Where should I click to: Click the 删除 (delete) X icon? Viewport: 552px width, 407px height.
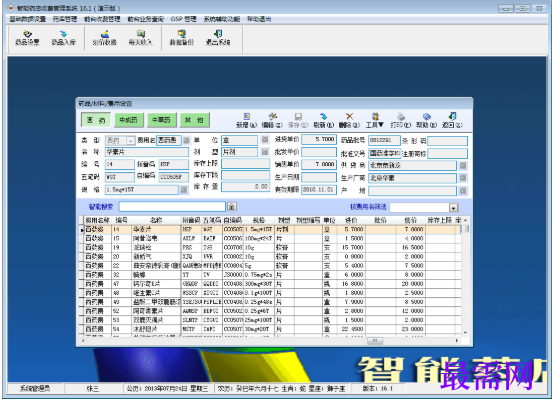[x=349, y=120]
